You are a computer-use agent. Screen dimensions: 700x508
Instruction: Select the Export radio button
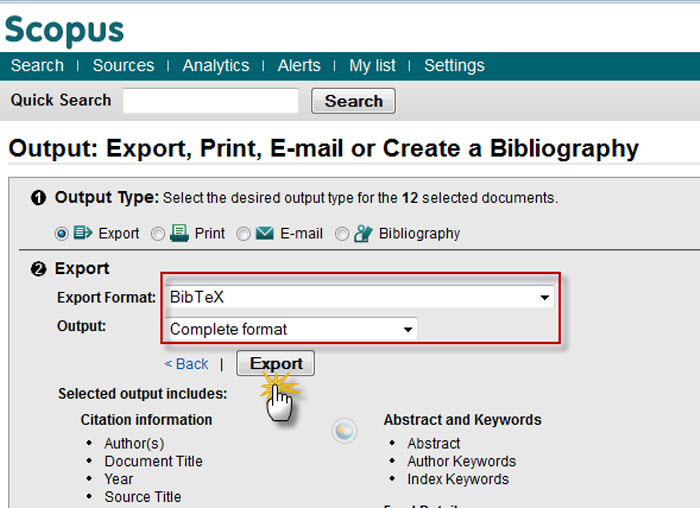click(62, 233)
